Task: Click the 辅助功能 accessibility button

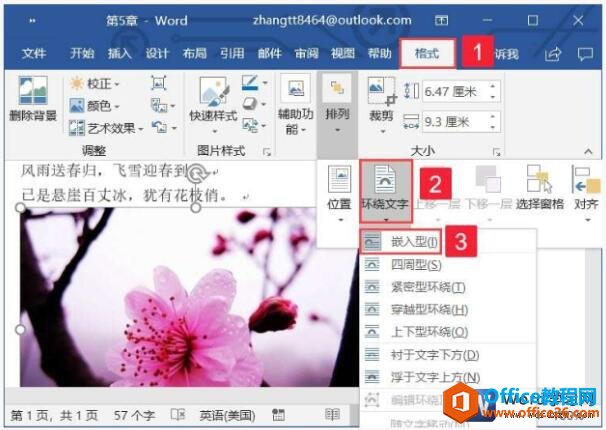Action: click(296, 104)
